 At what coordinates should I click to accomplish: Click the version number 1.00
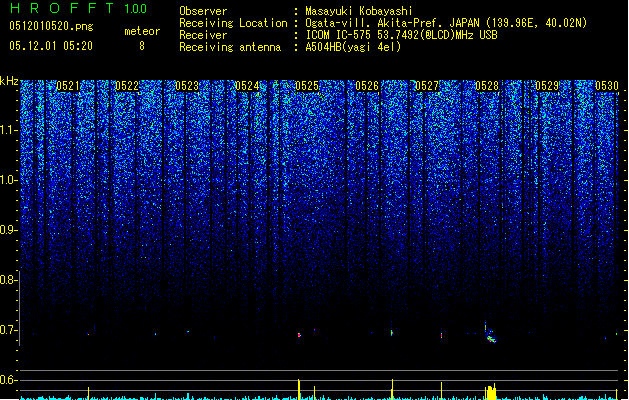point(135,8)
